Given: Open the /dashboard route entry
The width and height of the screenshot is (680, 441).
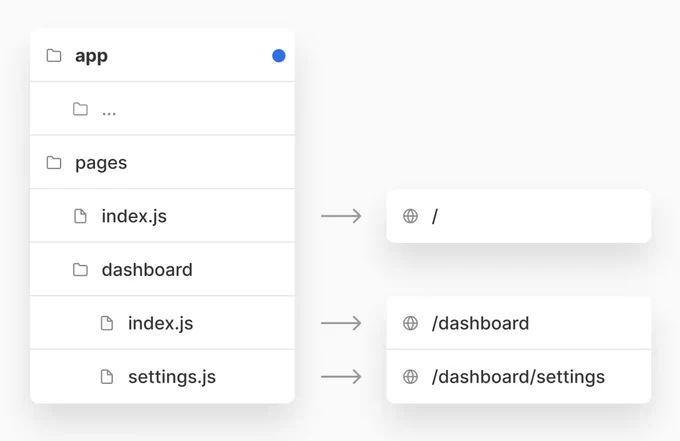Looking at the screenshot, I should 519,323.
